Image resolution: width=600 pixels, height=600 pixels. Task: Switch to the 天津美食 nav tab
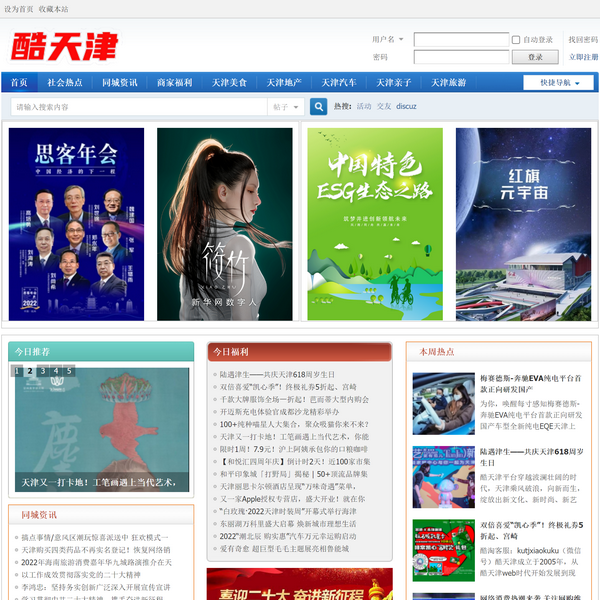pos(229,82)
